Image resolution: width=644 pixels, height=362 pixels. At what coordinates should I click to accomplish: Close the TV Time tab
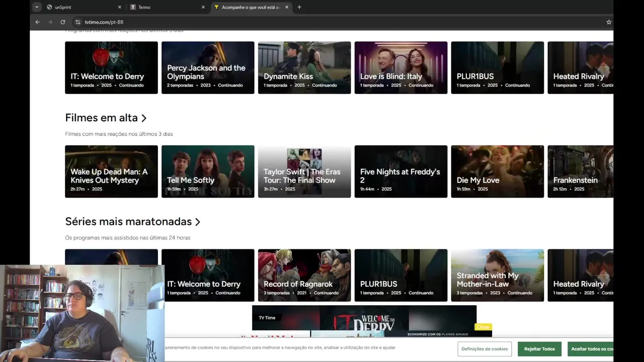(287, 7)
